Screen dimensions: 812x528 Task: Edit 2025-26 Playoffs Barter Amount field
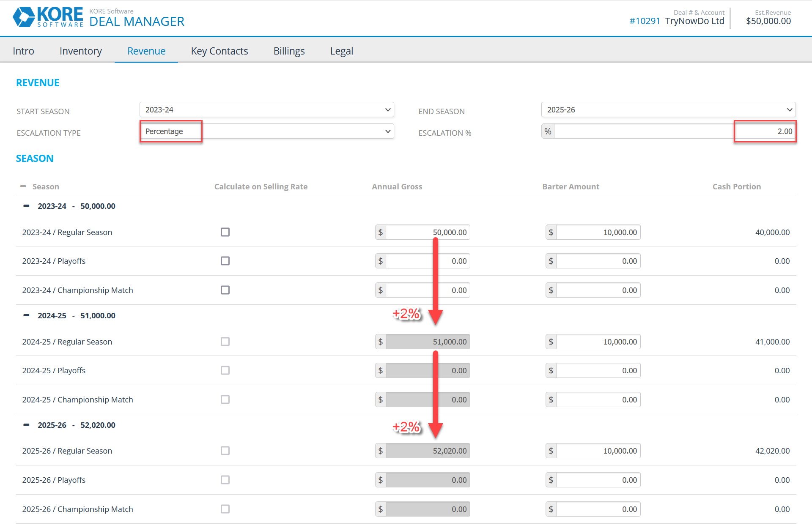[598, 480]
